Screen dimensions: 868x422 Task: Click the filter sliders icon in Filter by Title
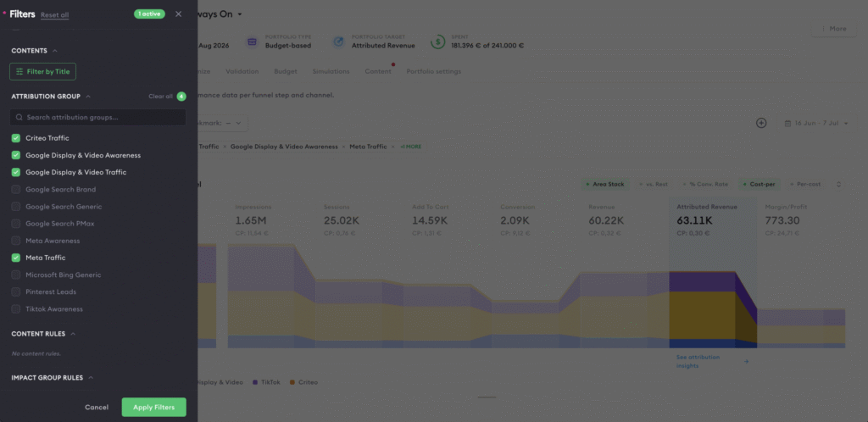pyautogui.click(x=20, y=71)
